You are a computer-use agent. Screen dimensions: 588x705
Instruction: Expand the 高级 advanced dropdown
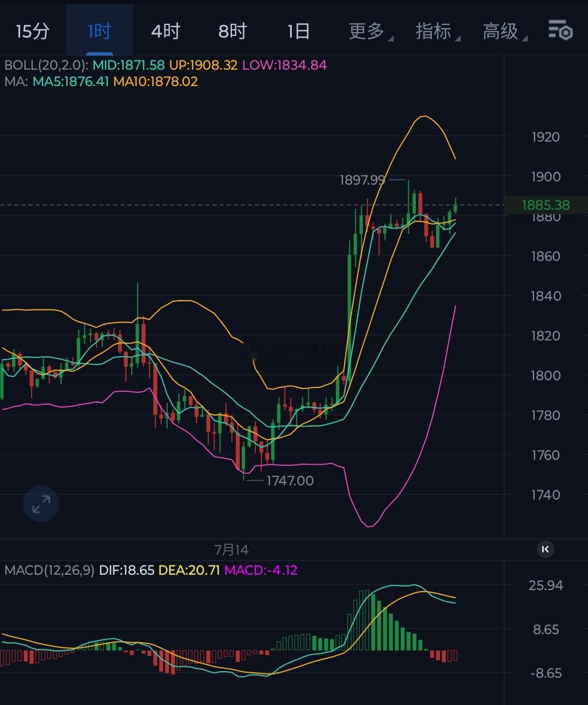(504, 31)
